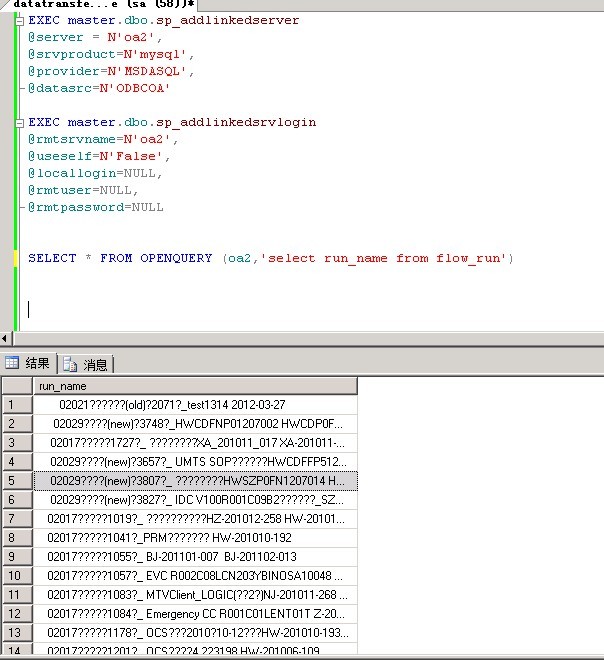Click the @datasrc=N'ODBCOA' code line

100,88
